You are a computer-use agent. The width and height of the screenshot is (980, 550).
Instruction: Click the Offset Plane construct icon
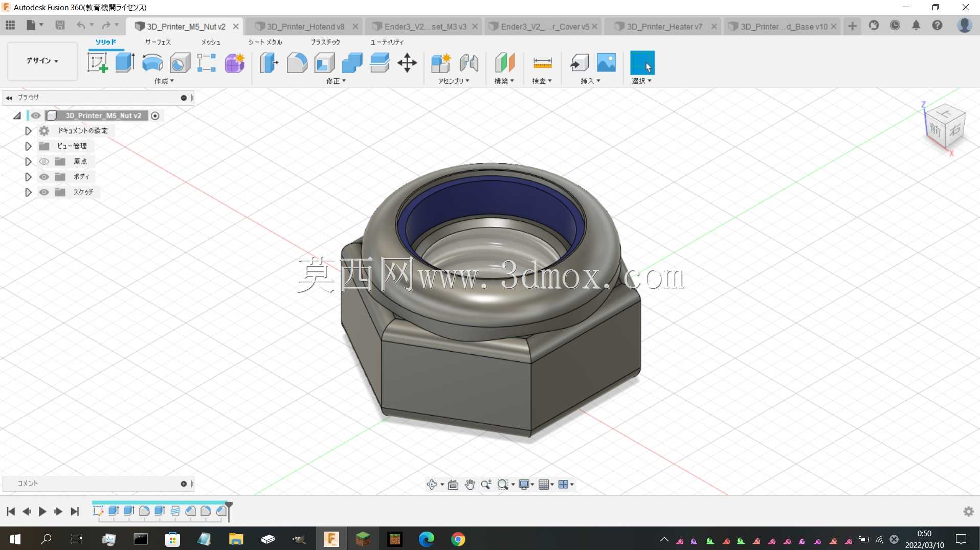coord(504,63)
